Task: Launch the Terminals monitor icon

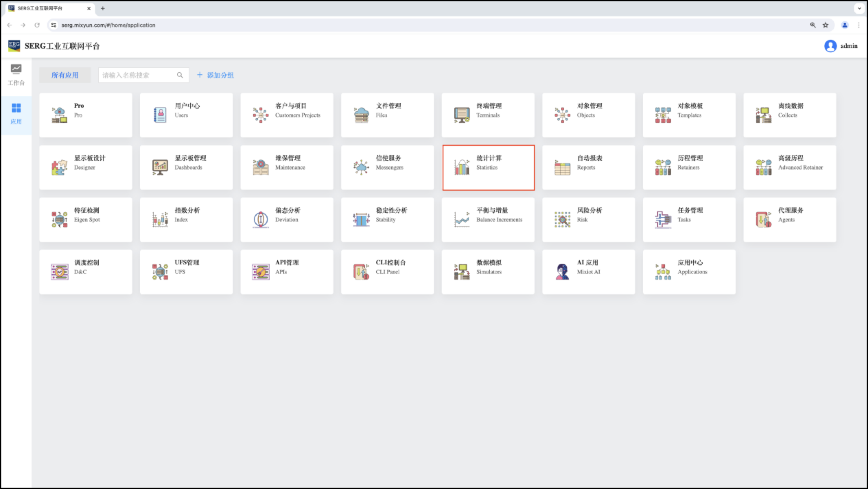Action: 462,115
